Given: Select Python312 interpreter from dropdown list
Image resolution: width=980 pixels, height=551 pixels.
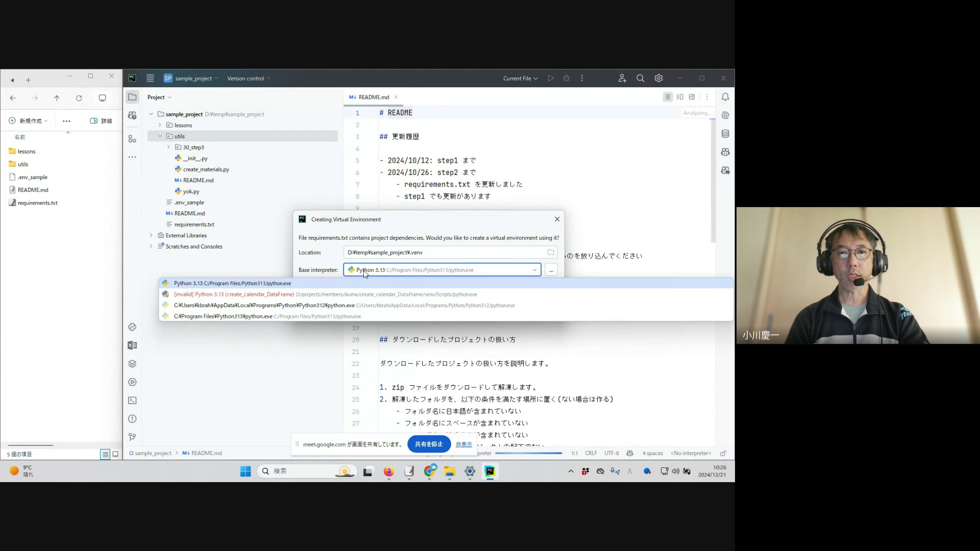Looking at the screenshot, I should pyautogui.click(x=264, y=305).
